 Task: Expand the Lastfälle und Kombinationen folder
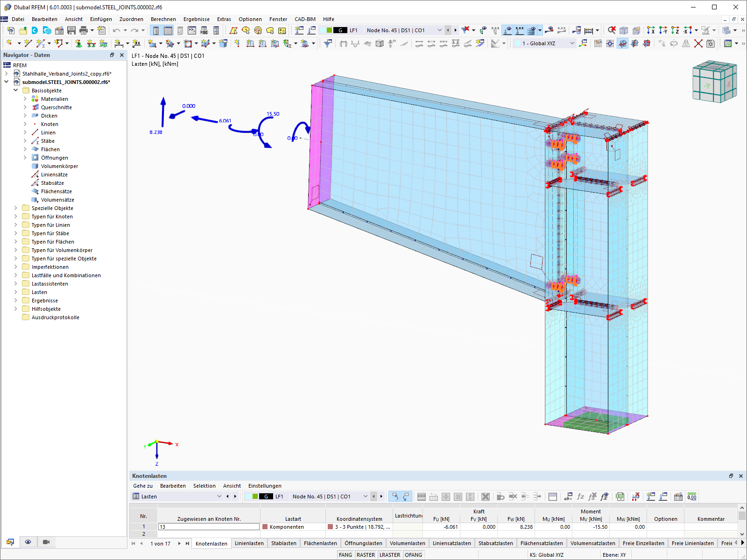pyautogui.click(x=16, y=275)
